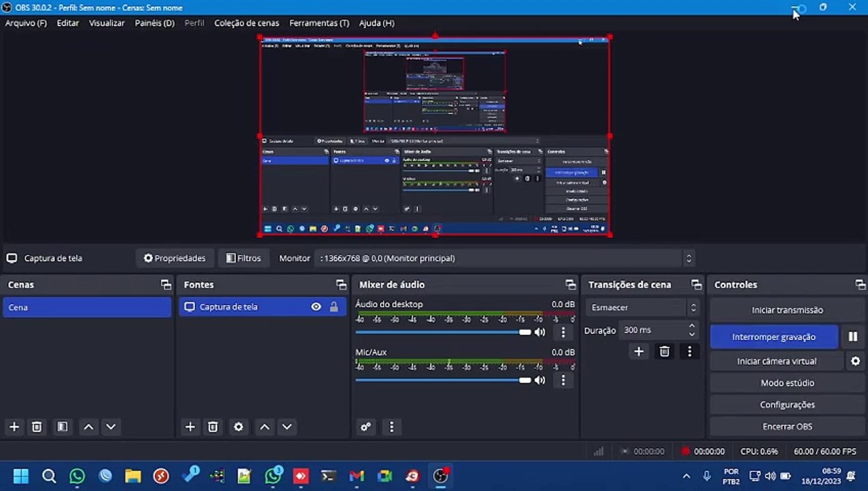Increase Duração value with up arrow
This screenshot has height=491, width=868.
click(692, 326)
